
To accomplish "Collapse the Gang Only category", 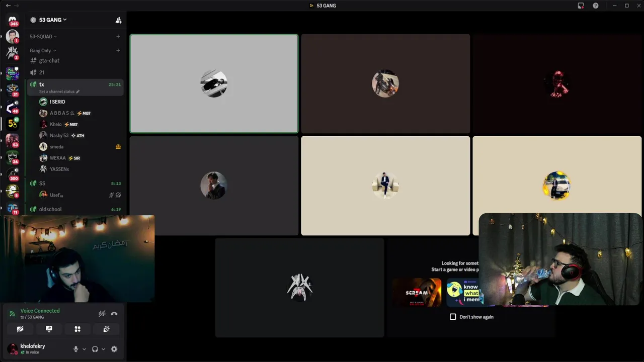I will [x=43, y=50].
